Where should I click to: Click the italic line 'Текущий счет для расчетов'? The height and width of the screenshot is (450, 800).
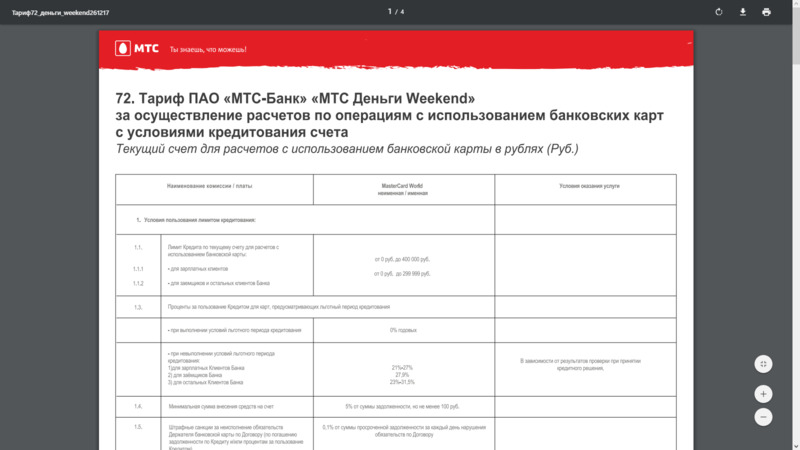(x=347, y=149)
